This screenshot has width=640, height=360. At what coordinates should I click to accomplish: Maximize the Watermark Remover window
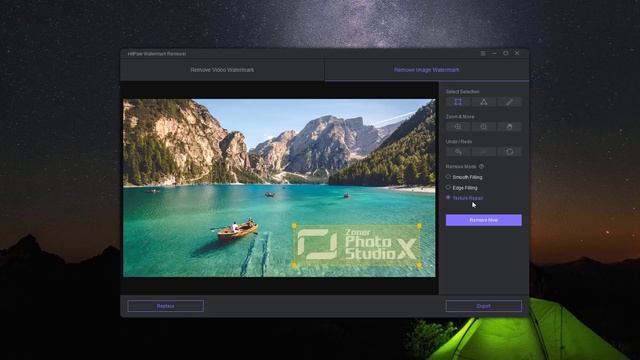pyautogui.click(x=506, y=53)
